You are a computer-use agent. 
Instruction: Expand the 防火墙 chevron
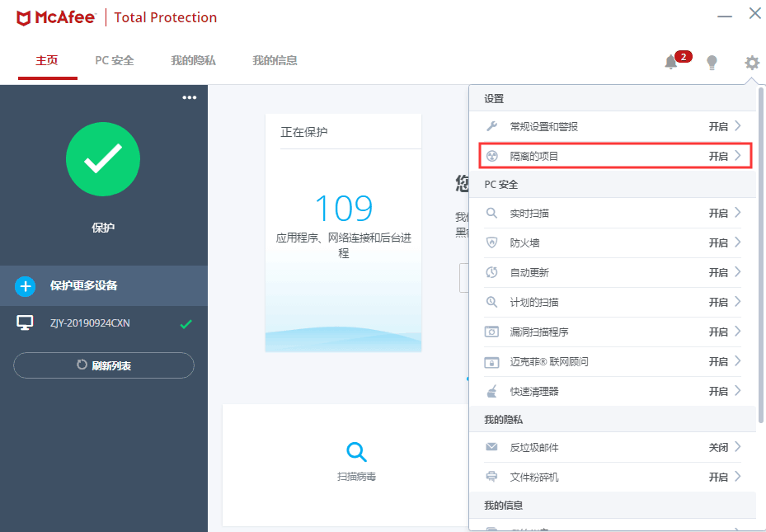(x=738, y=242)
